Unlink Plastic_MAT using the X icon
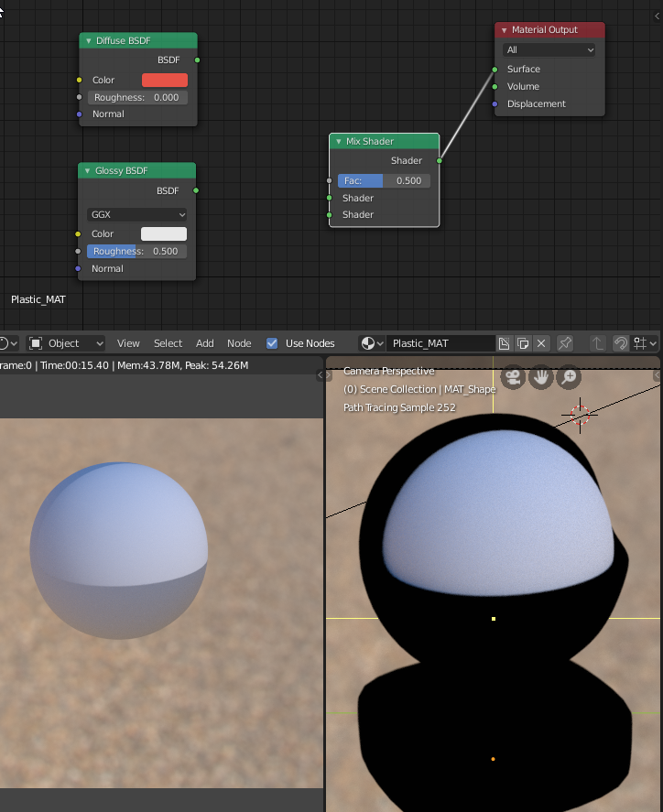663x812 pixels. [x=541, y=343]
